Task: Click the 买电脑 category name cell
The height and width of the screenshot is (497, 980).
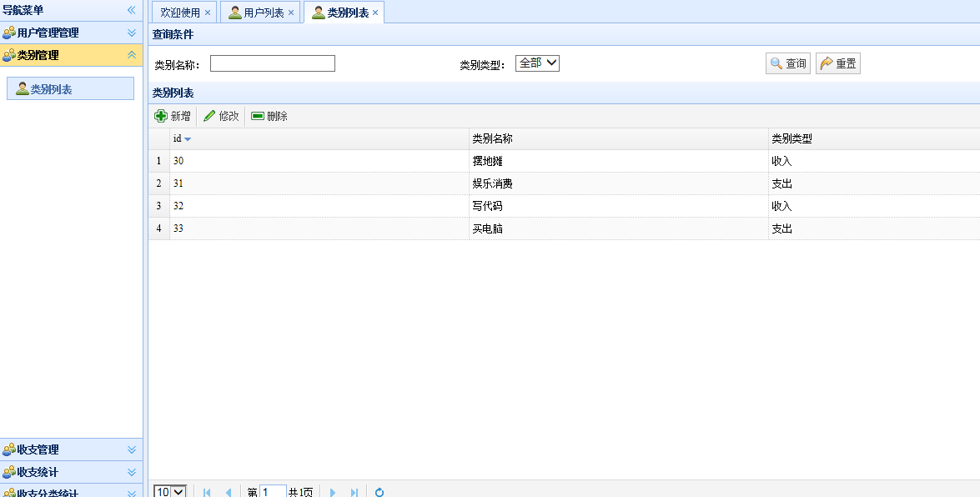Action: (x=619, y=228)
